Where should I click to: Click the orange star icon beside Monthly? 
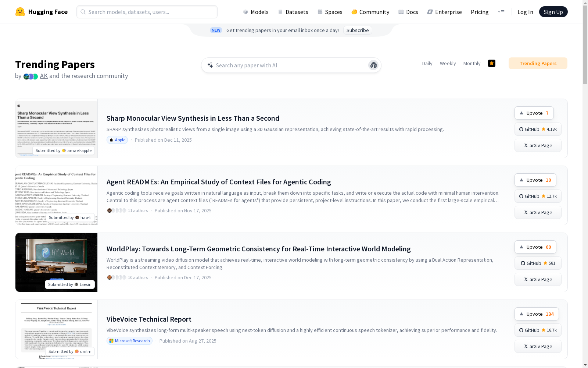tap(492, 63)
